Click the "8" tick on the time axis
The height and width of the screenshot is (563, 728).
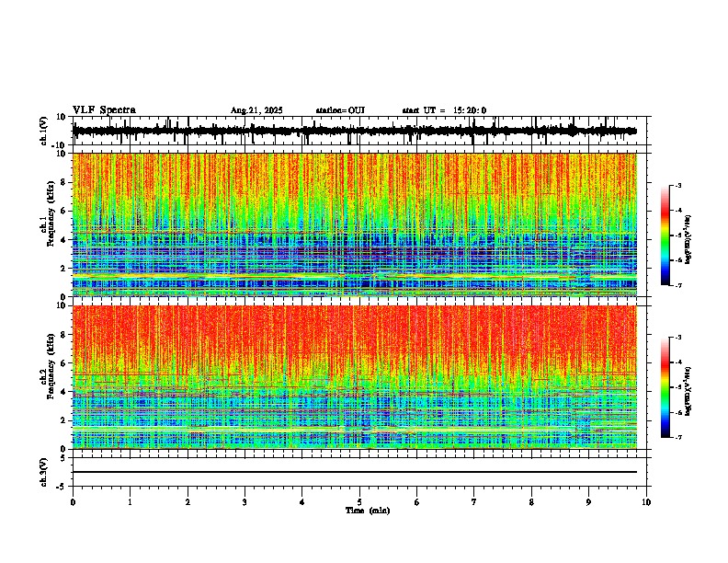point(531,501)
